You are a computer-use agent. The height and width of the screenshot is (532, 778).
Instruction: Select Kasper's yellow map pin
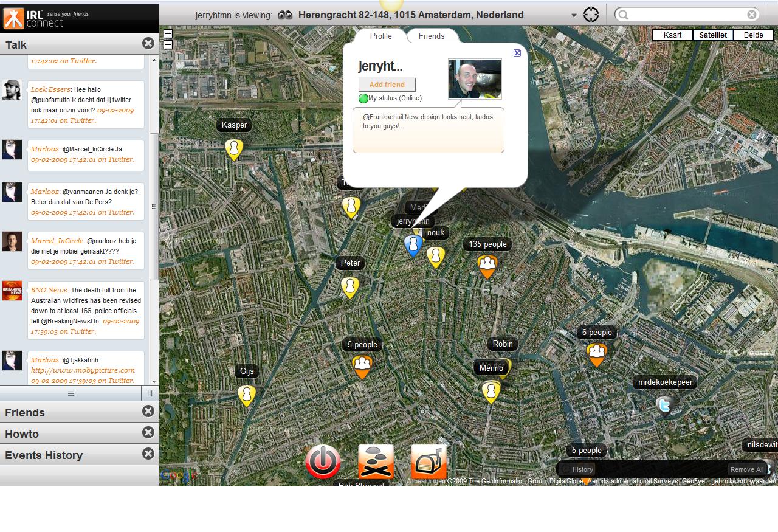[x=233, y=149]
